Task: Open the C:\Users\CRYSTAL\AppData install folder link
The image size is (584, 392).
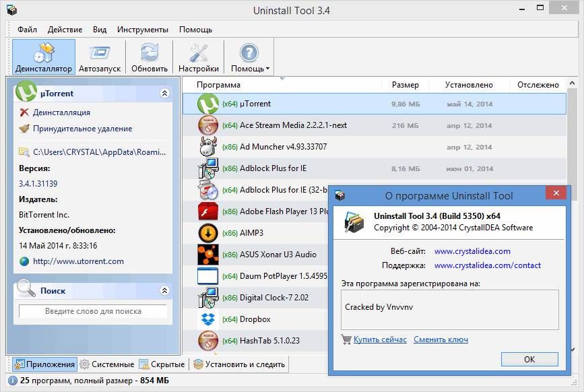Action: click(x=99, y=152)
